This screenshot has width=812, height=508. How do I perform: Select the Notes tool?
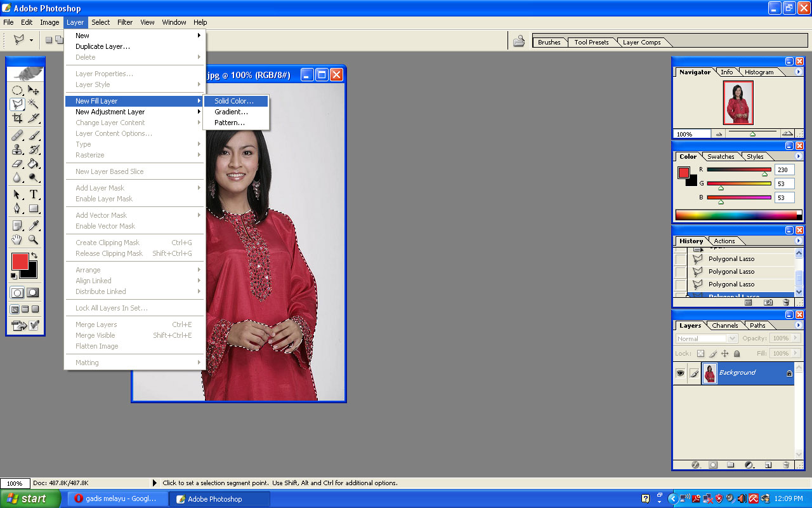(x=17, y=225)
